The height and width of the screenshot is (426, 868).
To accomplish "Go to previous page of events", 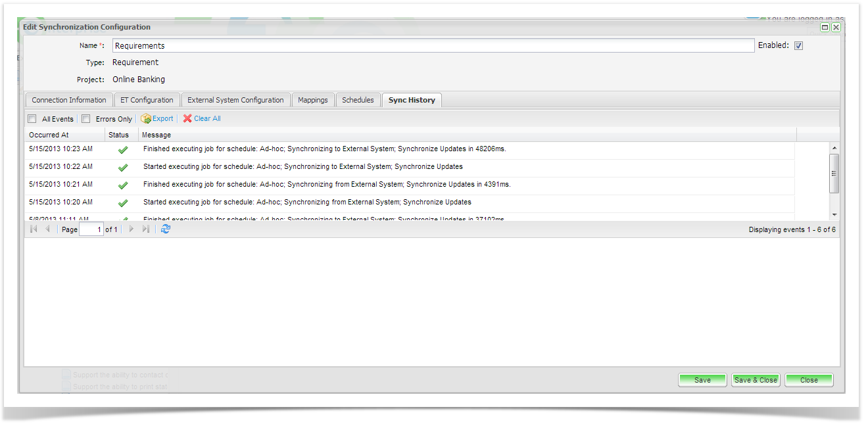I will pyautogui.click(x=47, y=229).
